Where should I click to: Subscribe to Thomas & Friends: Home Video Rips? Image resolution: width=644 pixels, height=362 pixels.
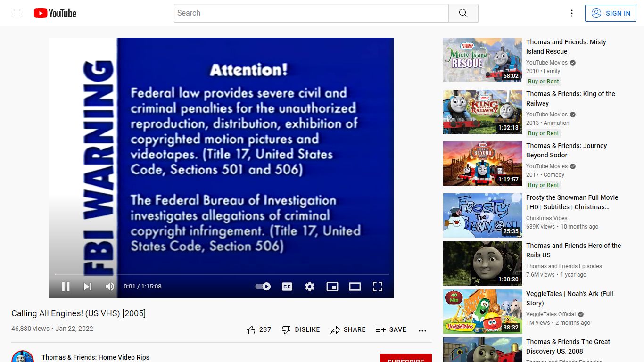coord(405,358)
